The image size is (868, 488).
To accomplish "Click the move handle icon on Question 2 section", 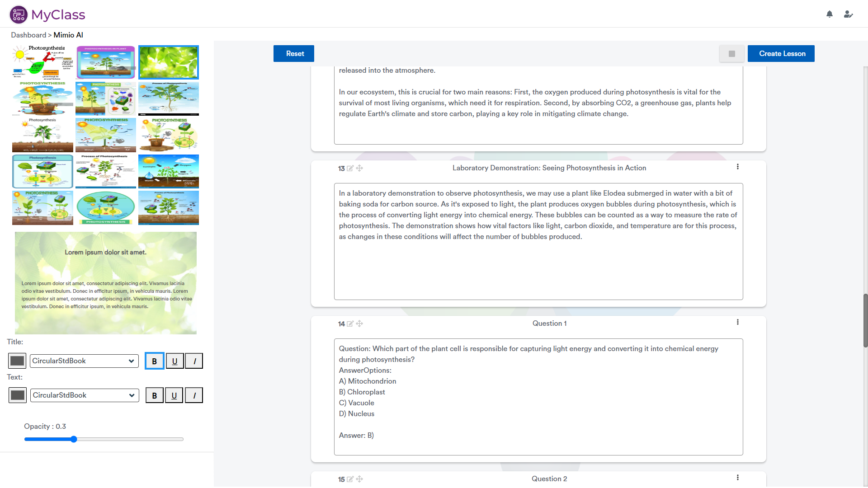I will pyautogui.click(x=360, y=479).
